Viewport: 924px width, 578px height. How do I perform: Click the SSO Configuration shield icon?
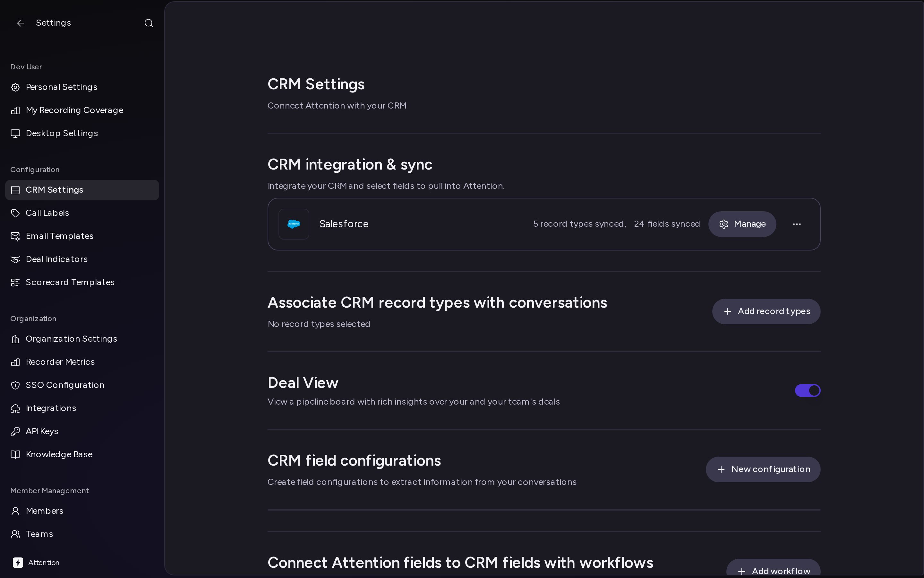tap(15, 385)
